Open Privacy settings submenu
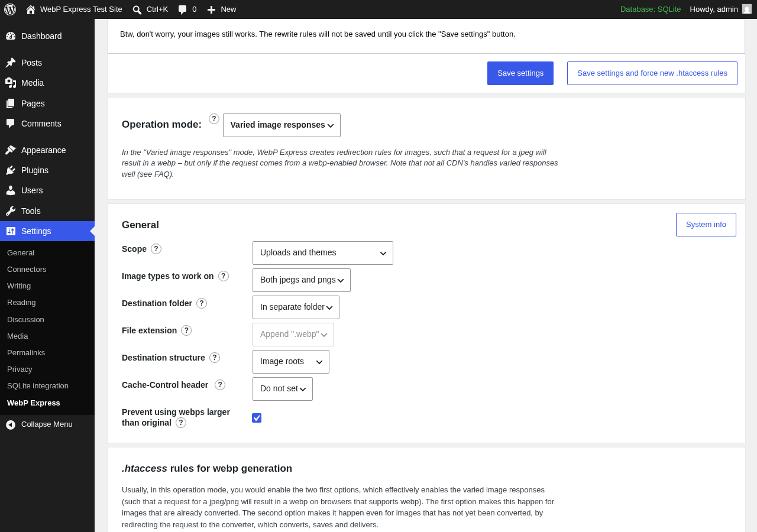This screenshot has height=532, width=757. [20, 369]
